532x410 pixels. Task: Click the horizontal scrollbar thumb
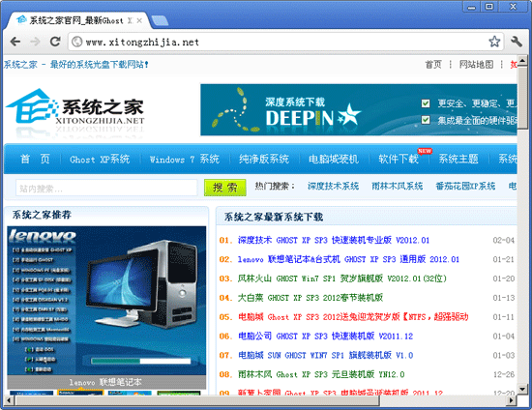pos(197,400)
